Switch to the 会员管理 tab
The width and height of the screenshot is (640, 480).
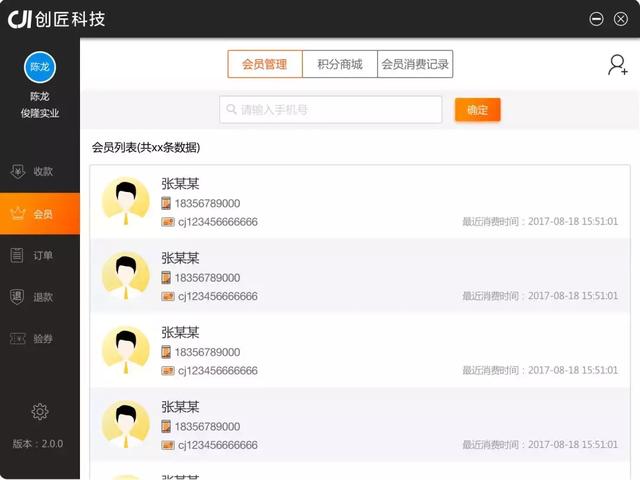[265, 64]
